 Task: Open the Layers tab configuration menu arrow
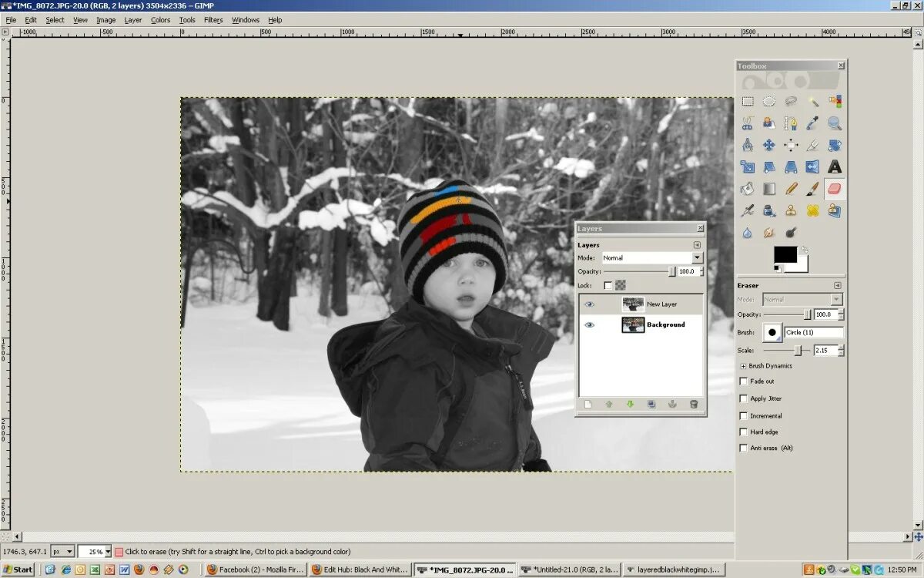tap(698, 245)
